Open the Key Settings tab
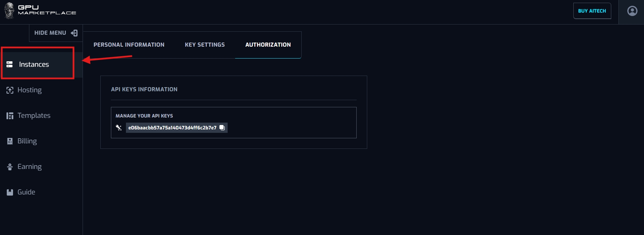 click(x=205, y=45)
